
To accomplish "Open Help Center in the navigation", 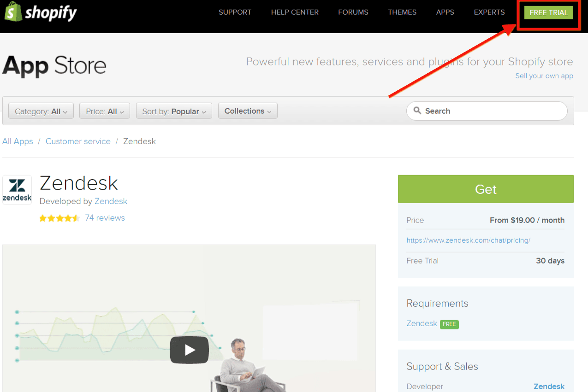I will (295, 12).
